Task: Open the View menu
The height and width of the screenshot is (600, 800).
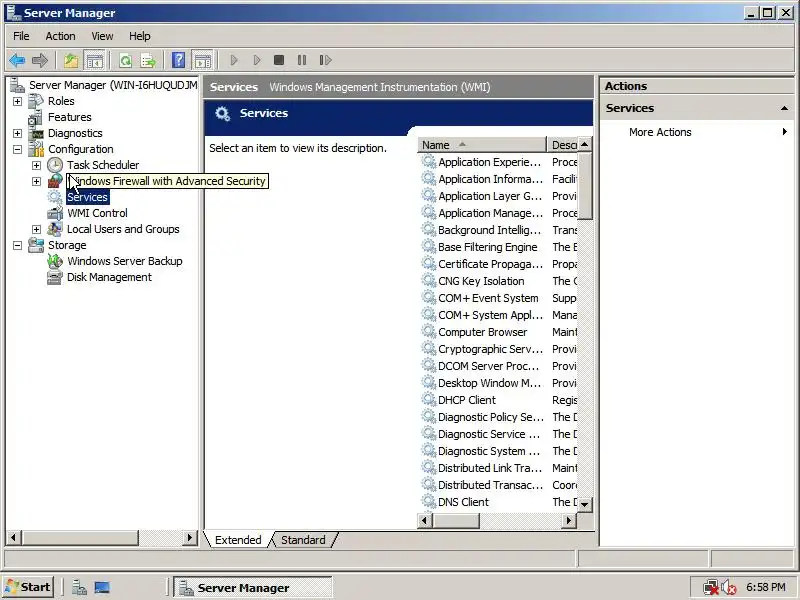Action: 102,36
